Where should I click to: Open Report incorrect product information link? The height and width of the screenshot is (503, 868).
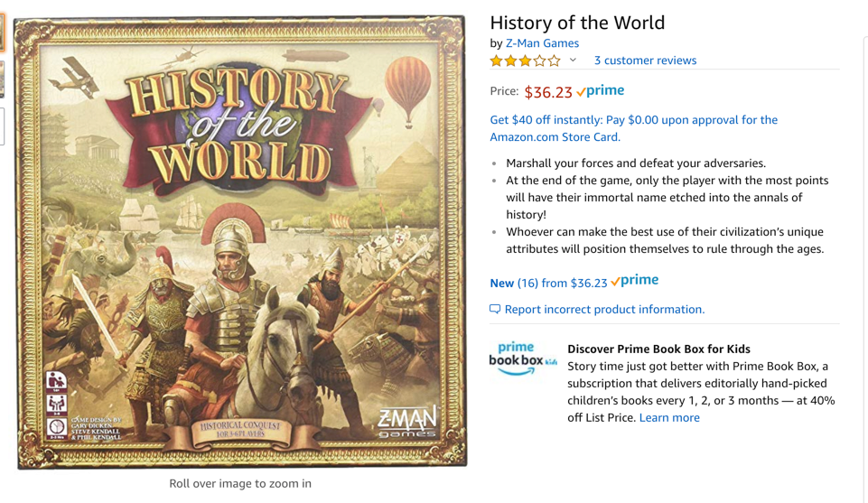click(604, 309)
